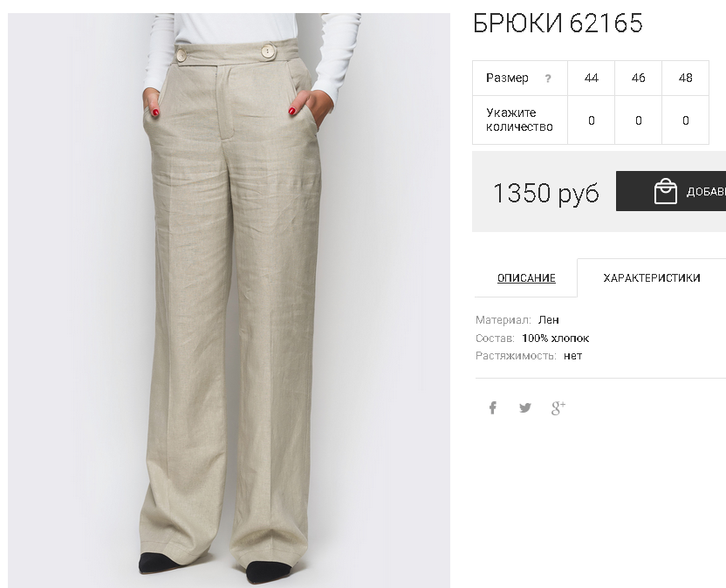Click the 1350 руб price
This screenshot has width=726, height=588.
point(546,193)
